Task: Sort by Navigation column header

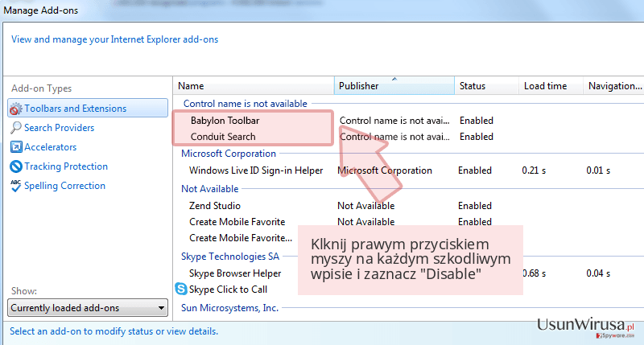Action: 613,86
